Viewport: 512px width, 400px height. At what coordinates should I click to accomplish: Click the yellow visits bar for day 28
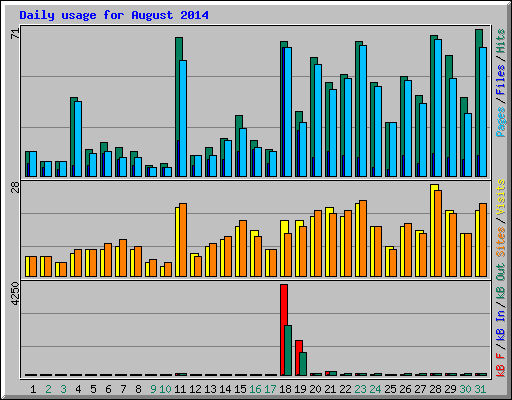[433, 230]
